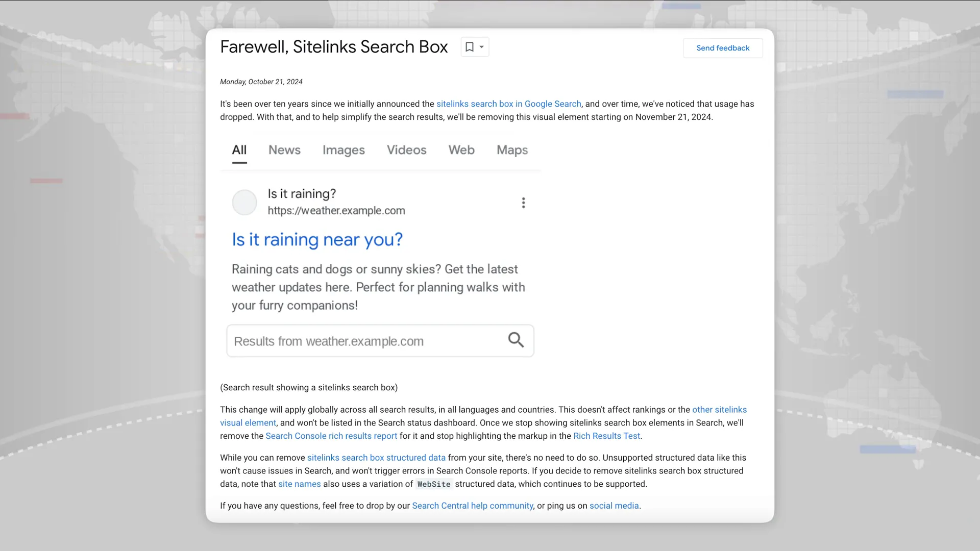This screenshot has width=980, height=551.
Task: Follow the 'Search Console rich results report' link
Action: tap(331, 436)
